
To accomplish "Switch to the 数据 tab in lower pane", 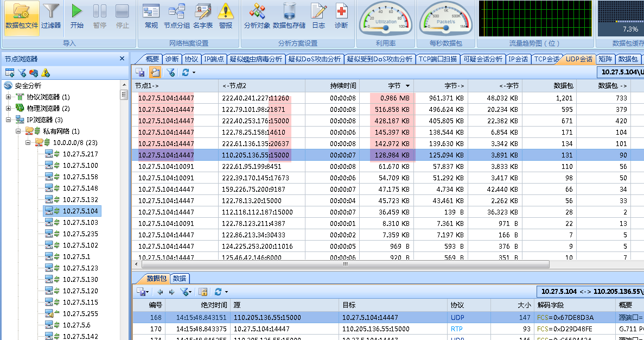I will (179, 278).
